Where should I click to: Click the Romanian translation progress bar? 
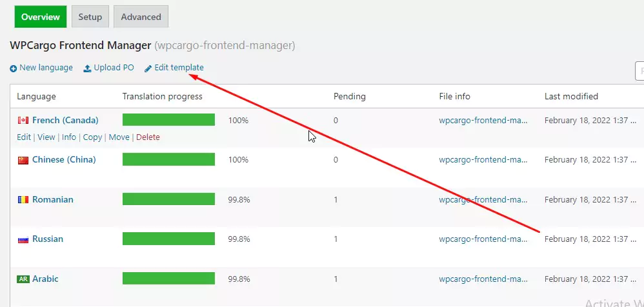168,200
